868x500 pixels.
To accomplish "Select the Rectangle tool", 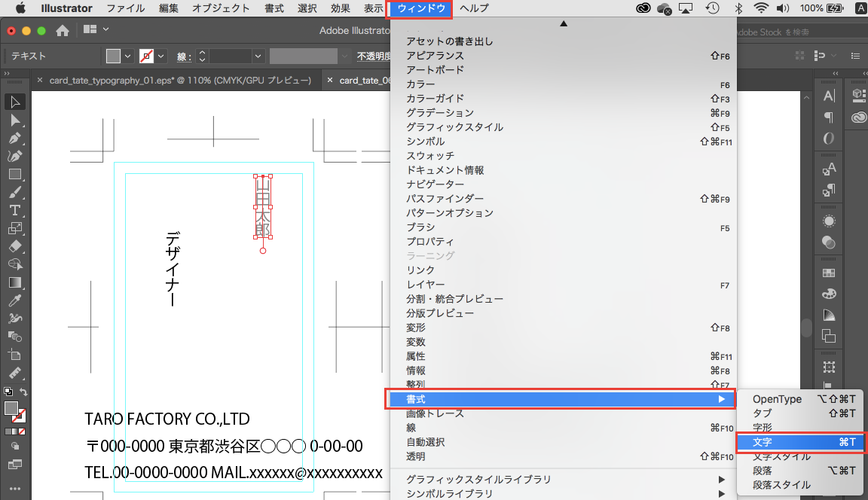I will point(15,174).
